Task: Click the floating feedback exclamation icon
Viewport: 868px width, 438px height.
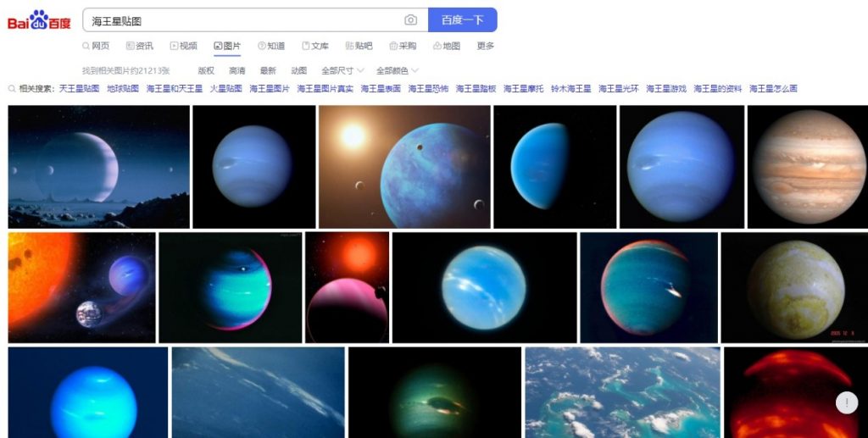Action: point(847,402)
